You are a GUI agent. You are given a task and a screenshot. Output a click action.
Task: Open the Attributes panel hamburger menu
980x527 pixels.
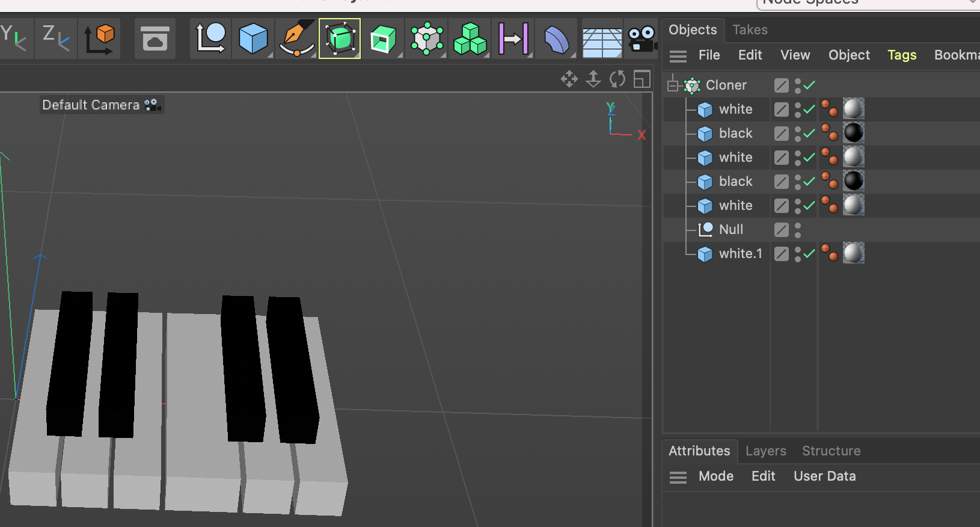(678, 477)
